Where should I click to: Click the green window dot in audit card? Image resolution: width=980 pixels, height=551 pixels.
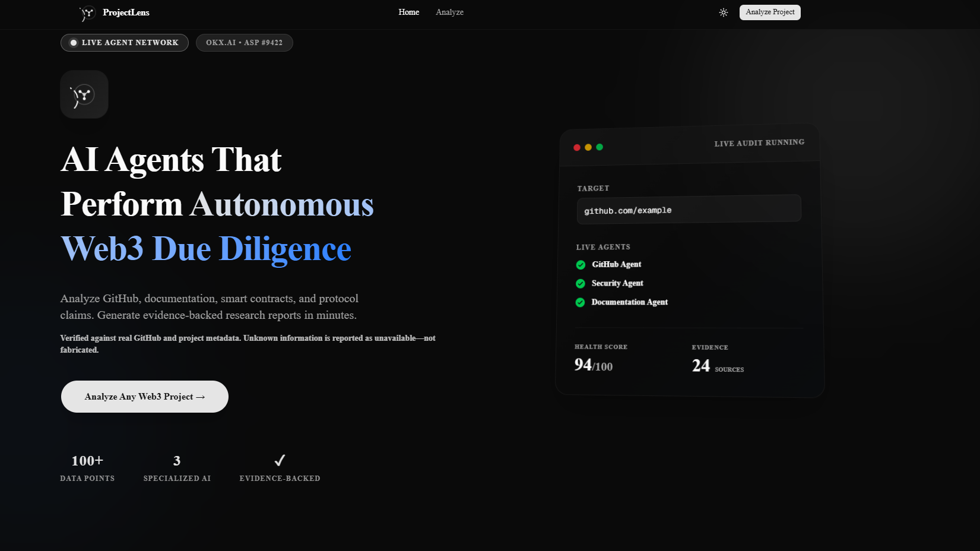[600, 147]
